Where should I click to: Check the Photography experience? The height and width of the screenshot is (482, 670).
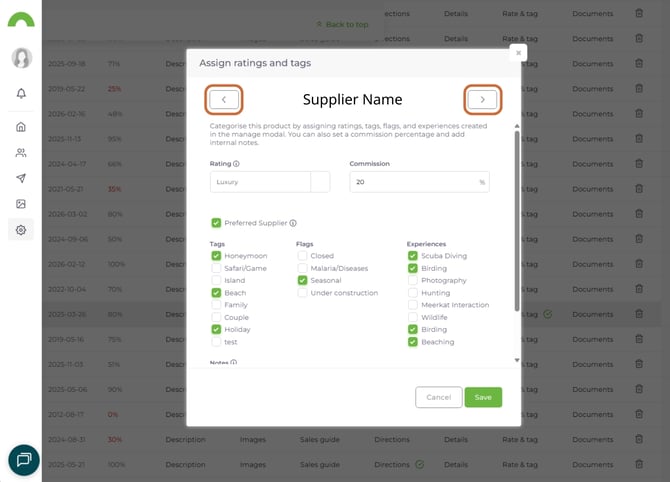[413, 281]
